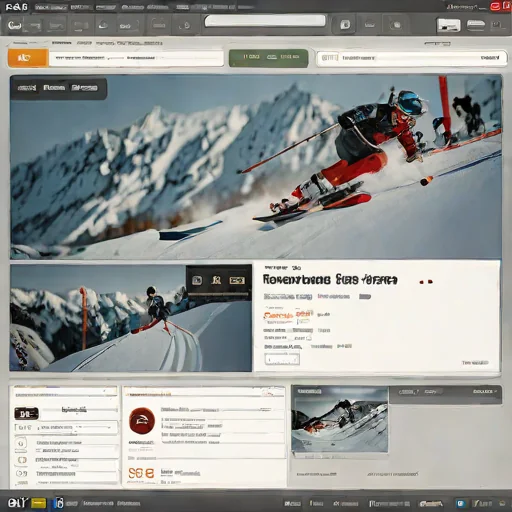This screenshot has width=512, height=512.
Task: Click the rightmost rectangular icon on thumbnail overlay
Action: pyautogui.click(x=236, y=281)
